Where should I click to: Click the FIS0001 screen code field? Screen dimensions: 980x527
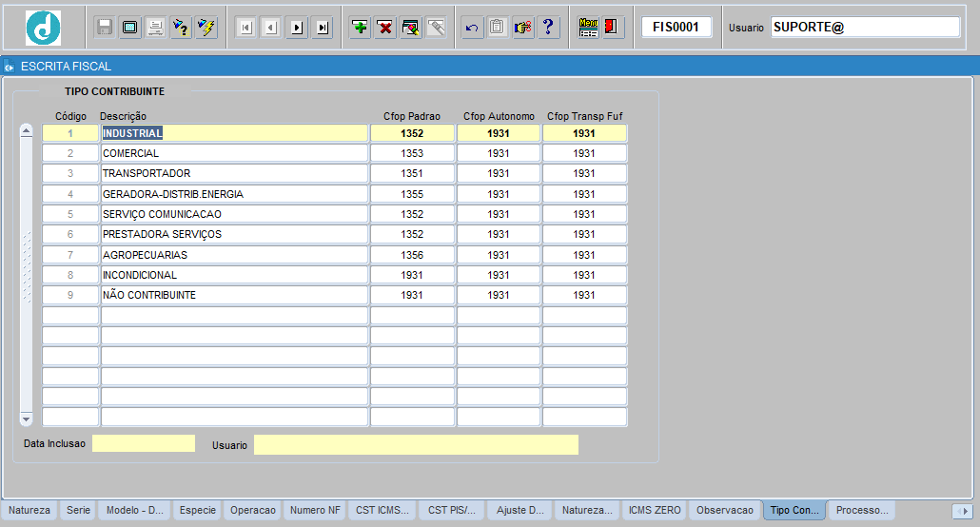click(676, 27)
